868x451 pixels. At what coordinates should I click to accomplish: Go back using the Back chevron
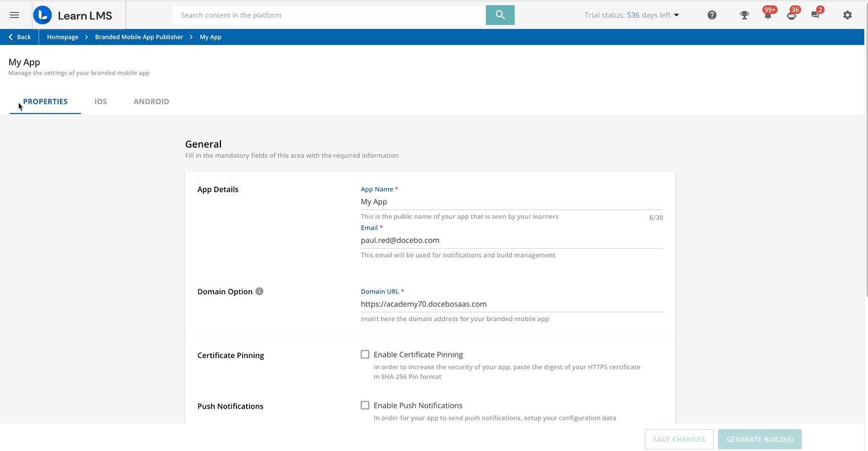(19, 37)
